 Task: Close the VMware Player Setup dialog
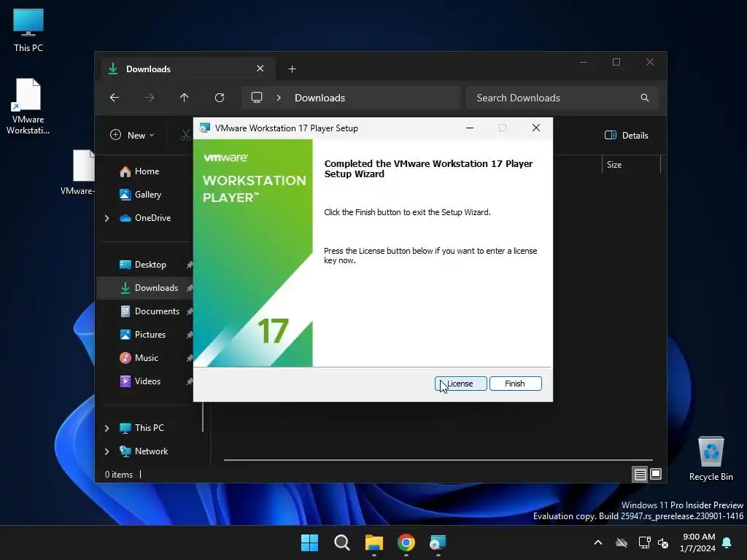(536, 128)
